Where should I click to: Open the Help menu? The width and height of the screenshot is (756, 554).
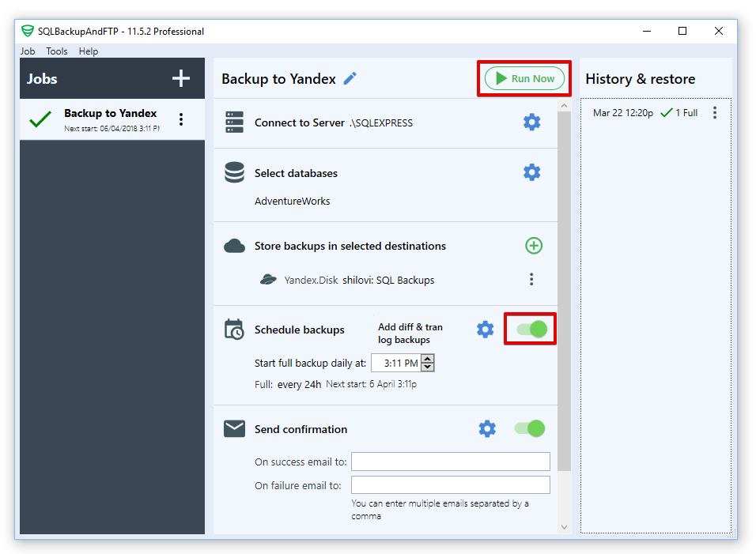click(89, 51)
